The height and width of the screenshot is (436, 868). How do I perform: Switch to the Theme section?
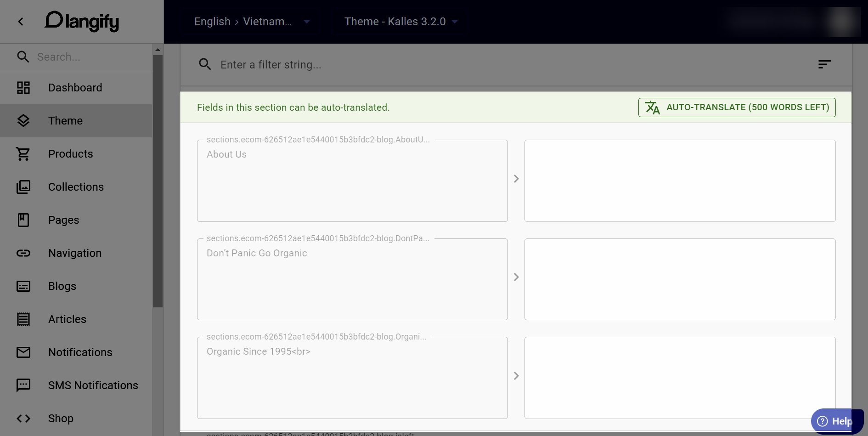coord(65,120)
